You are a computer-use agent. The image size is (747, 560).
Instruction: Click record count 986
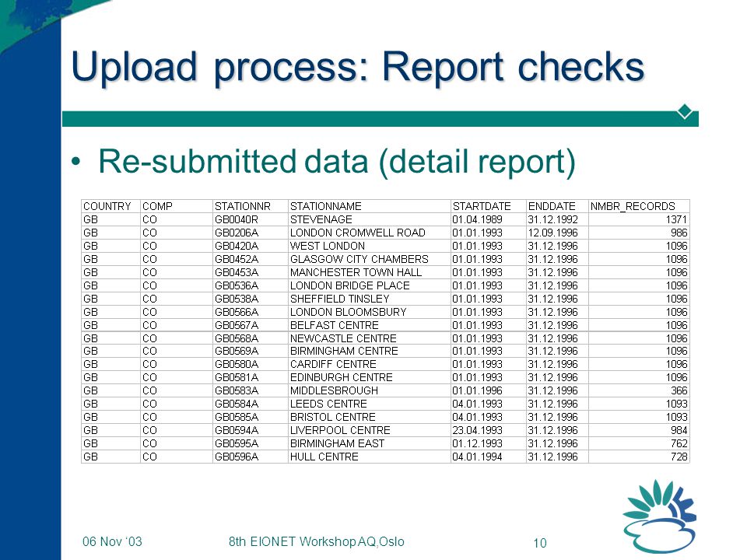click(x=679, y=233)
